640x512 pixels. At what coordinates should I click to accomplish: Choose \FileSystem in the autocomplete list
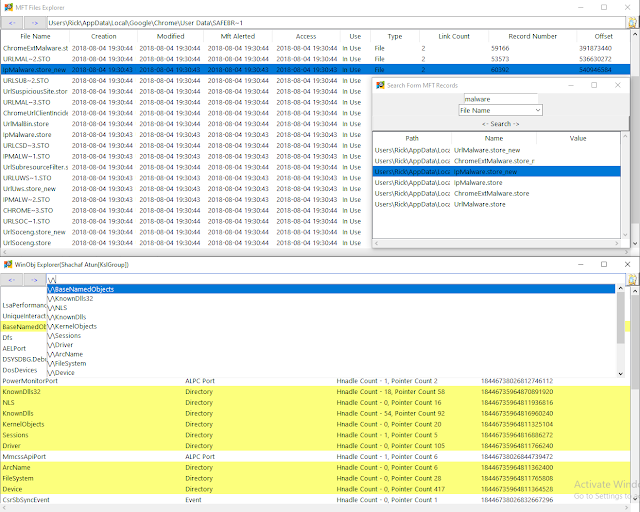pos(331,363)
